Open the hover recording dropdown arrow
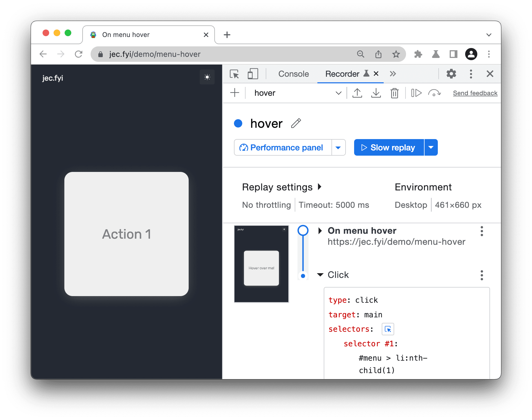Screen dimensions: 532x420 338,93
